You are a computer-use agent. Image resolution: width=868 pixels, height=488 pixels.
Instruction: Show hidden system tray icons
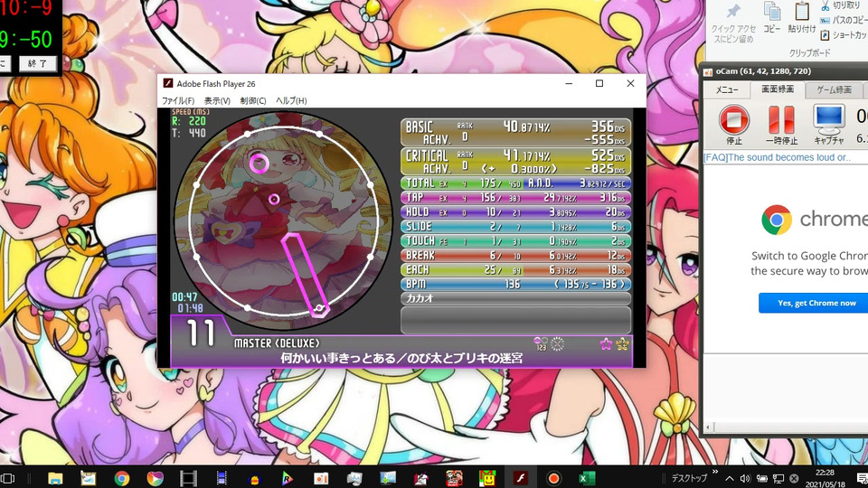pyautogui.click(x=730, y=478)
